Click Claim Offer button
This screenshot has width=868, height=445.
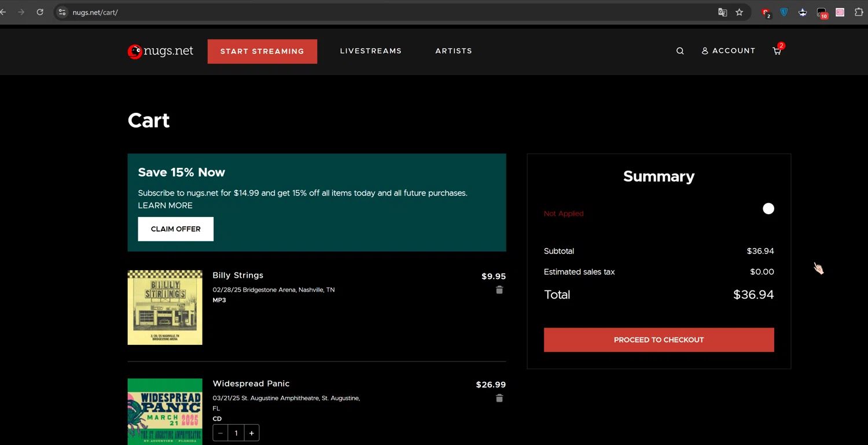pos(176,229)
